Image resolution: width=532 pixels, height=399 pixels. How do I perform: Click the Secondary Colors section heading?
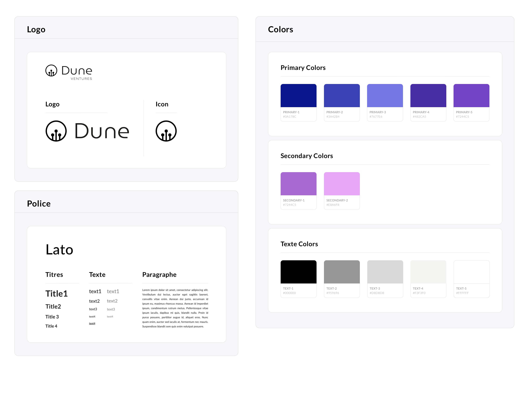point(307,156)
